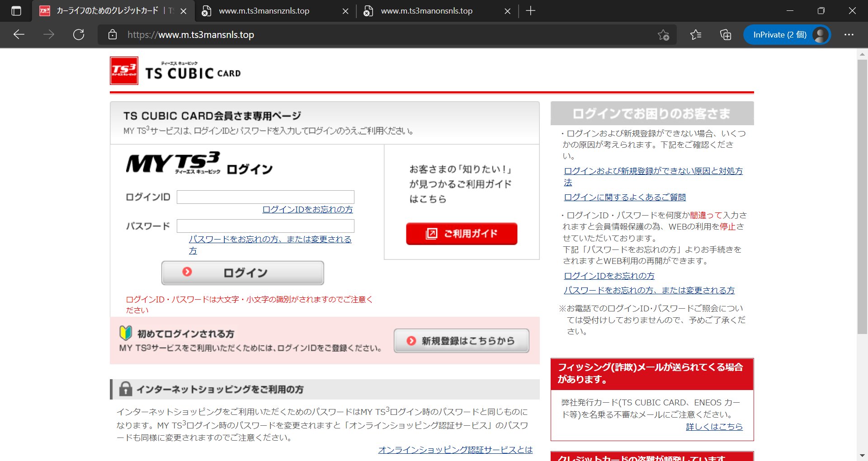Click the padlock icon beside インターネットショッピング
868x461 pixels.
126,389
